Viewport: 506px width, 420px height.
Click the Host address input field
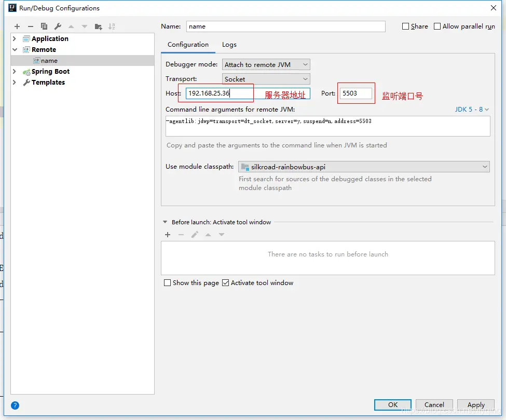(248, 93)
